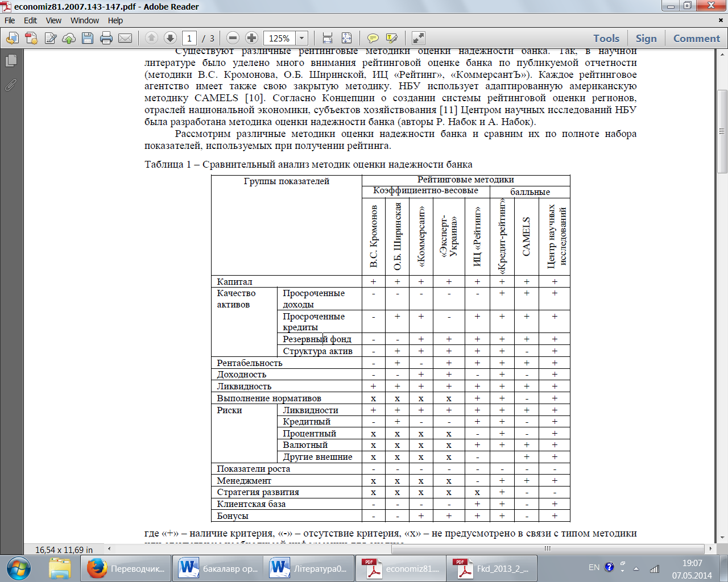Click the 'Капитал' row label

tap(234, 282)
